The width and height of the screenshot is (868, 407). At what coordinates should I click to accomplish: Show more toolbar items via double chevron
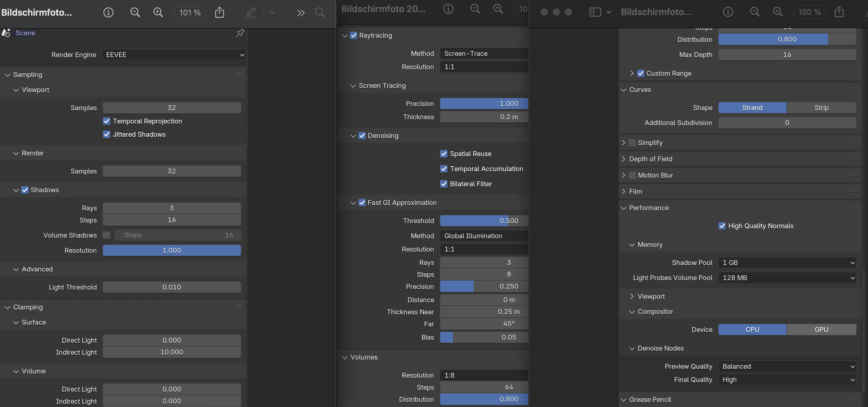300,13
